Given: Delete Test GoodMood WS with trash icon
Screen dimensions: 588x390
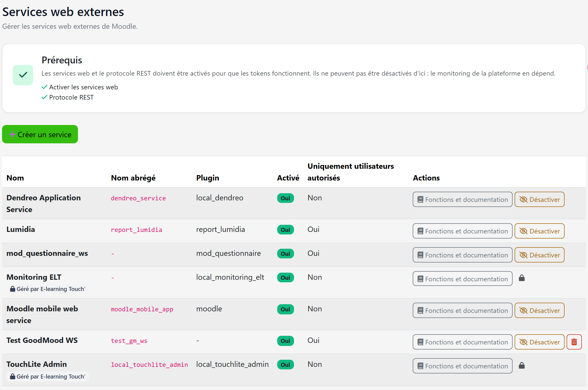Looking at the screenshot, I should coord(574,342).
